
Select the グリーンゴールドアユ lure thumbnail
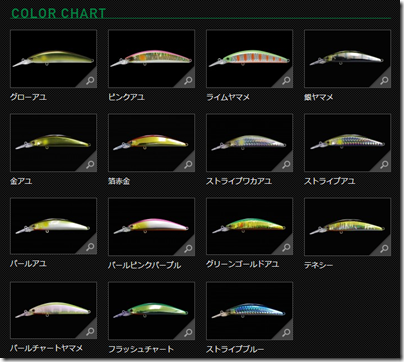(x=250, y=226)
